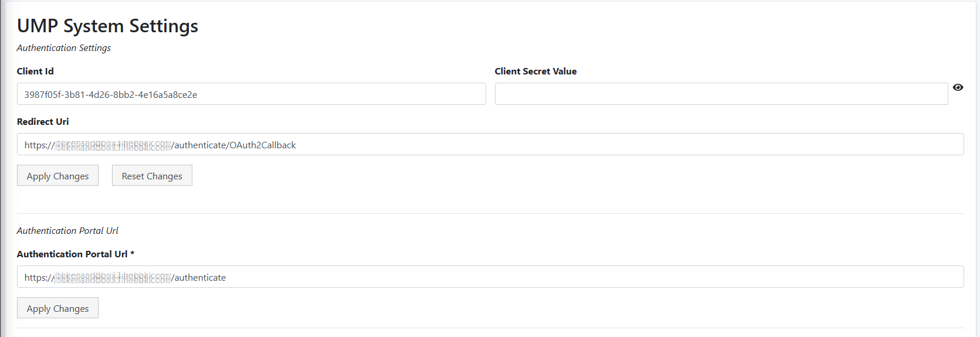Click the blurred hostname in Redirect Uri
The width and height of the screenshot is (980, 337).
click(x=113, y=146)
